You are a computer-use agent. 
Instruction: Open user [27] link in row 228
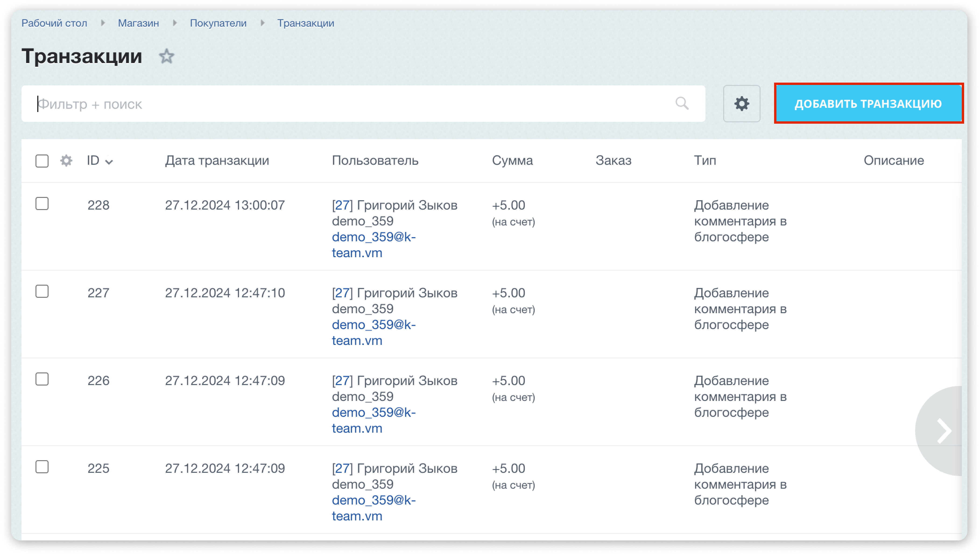click(342, 205)
